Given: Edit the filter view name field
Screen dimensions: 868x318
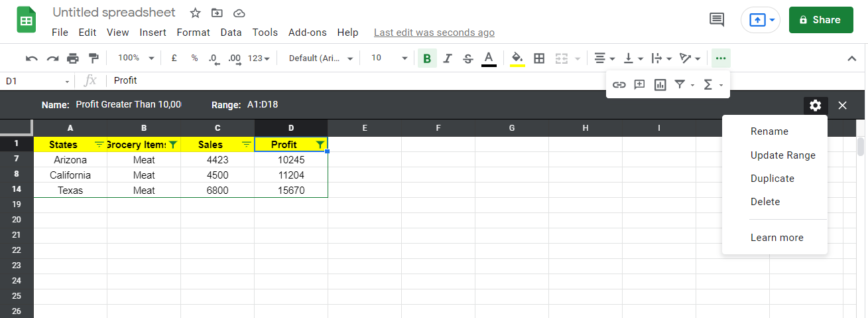Looking at the screenshot, I should point(129,105).
